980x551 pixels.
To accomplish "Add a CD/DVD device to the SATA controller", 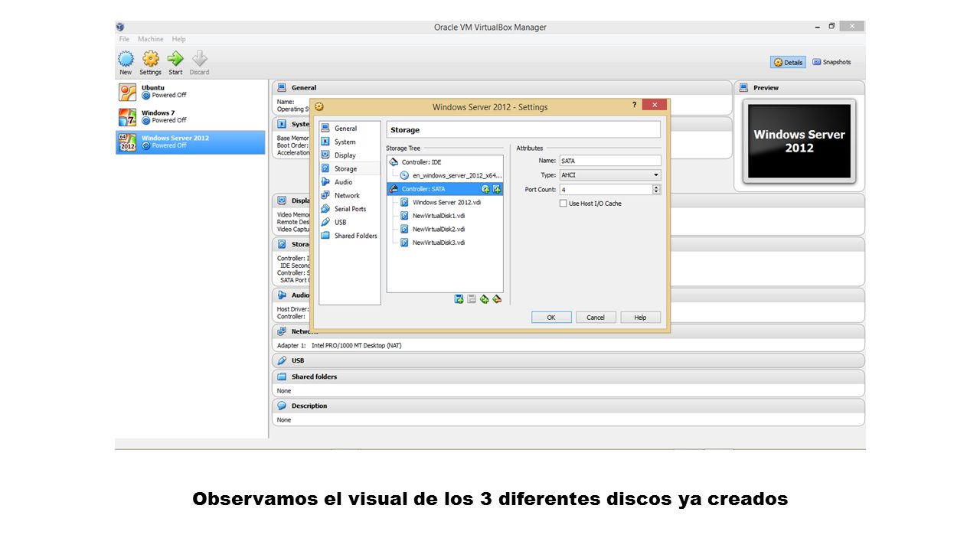I will pos(485,189).
